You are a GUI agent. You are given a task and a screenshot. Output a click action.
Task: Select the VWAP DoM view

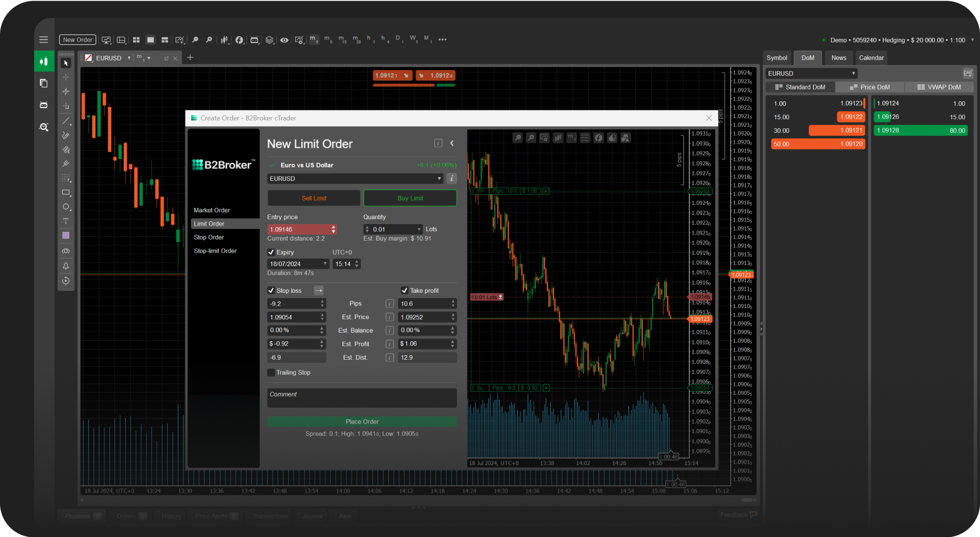[x=939, y=87]
